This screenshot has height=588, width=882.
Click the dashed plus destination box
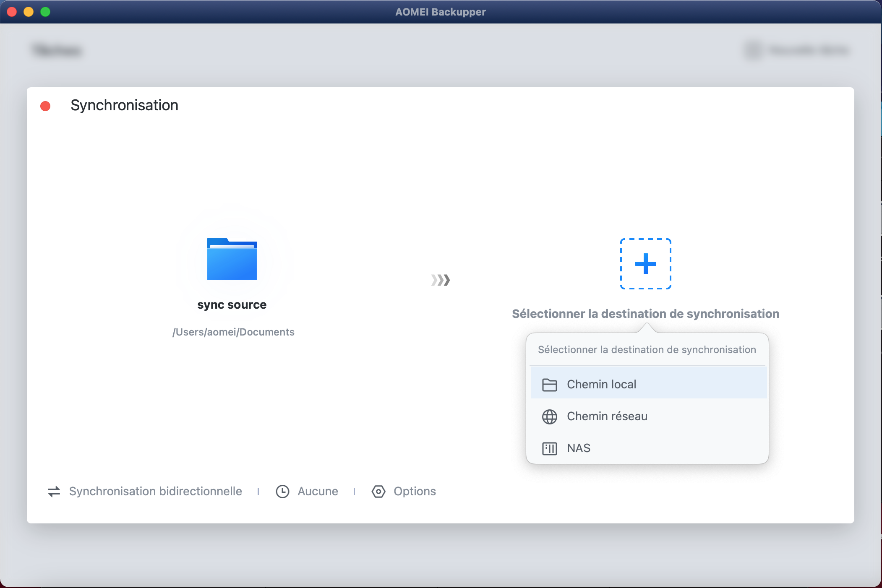tap(645, 264)
